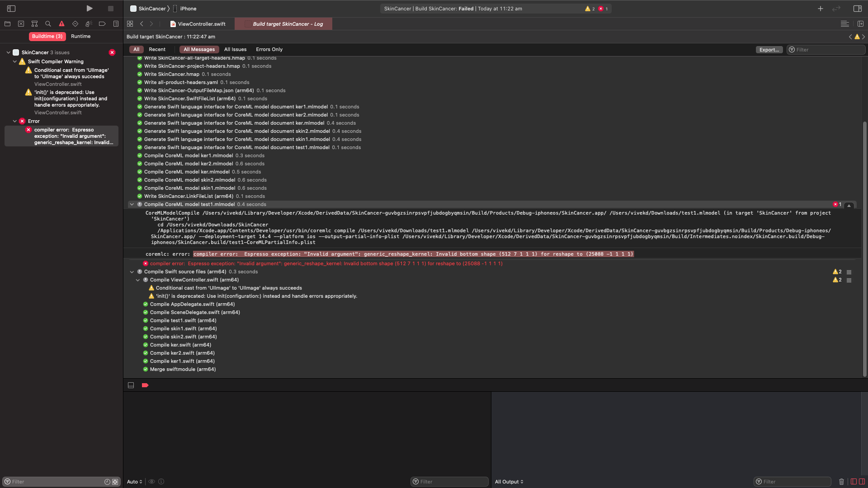
Task: Click the Export... button
Action: coord(769,50)
